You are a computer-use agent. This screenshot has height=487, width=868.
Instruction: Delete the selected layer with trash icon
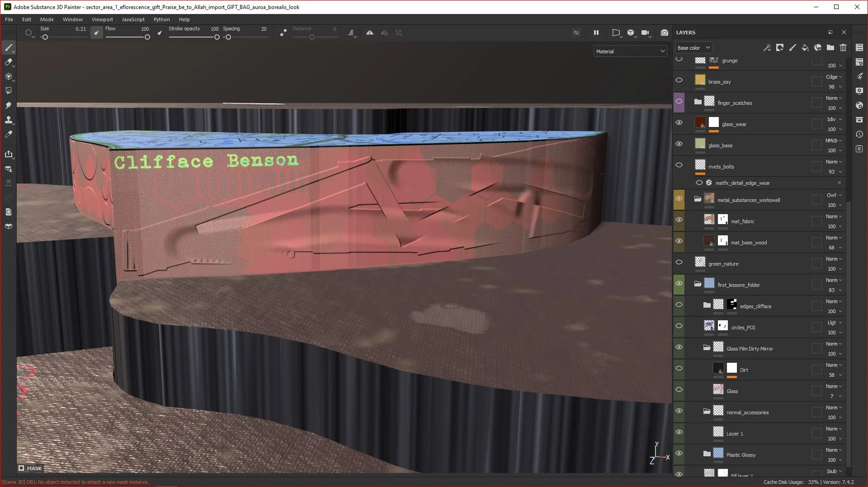843,47
